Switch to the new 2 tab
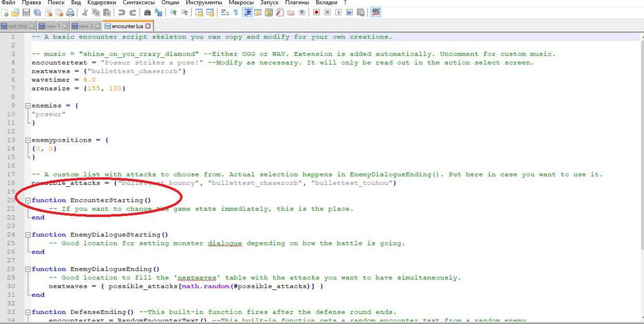 coord(86,26)
